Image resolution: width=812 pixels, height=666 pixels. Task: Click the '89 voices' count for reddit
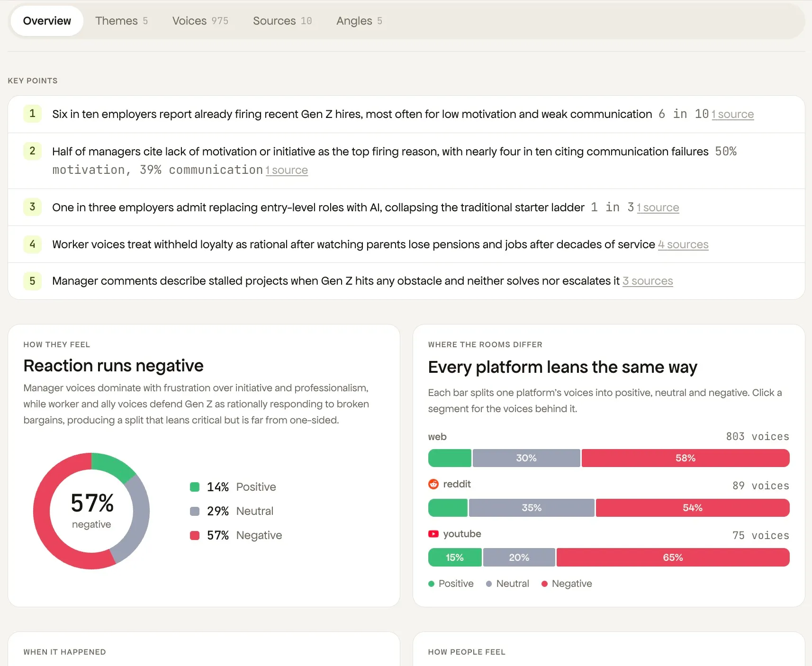pos(761,486)
